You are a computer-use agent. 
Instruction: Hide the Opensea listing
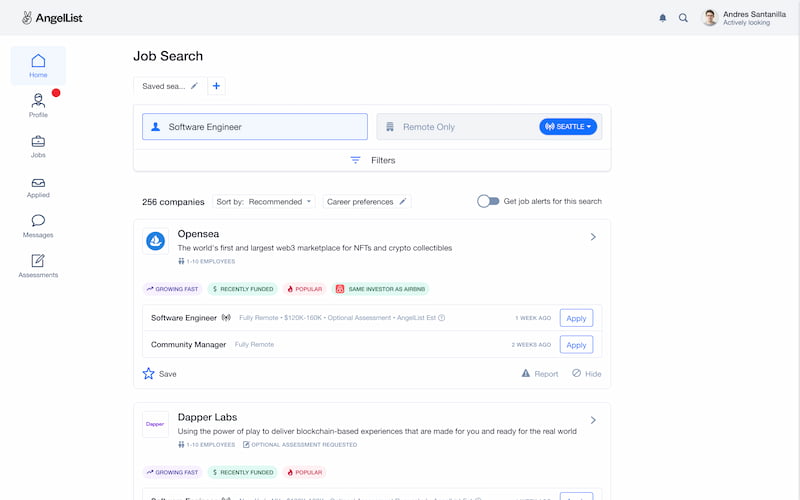pyautogui.click(x=586, y=373)
